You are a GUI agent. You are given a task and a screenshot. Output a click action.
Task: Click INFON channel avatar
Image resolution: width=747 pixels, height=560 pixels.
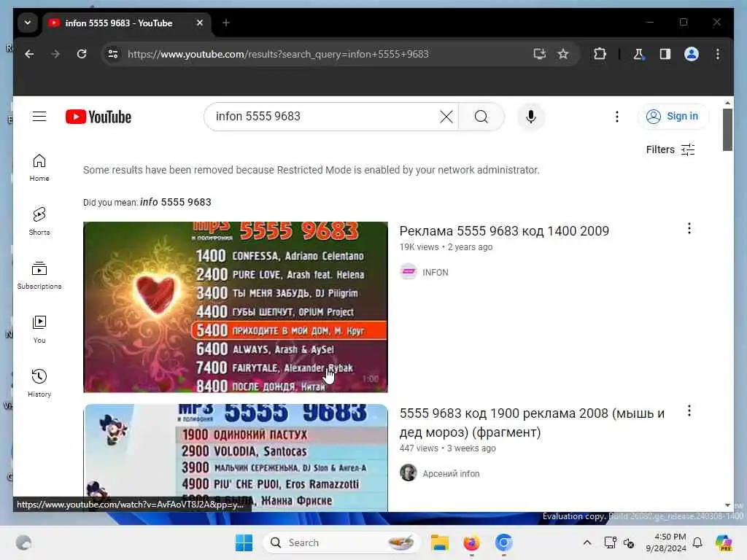[409, 272]
